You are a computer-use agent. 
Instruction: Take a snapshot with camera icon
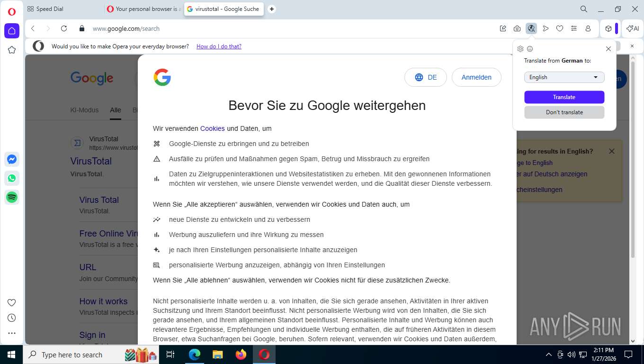coord(517,28)
